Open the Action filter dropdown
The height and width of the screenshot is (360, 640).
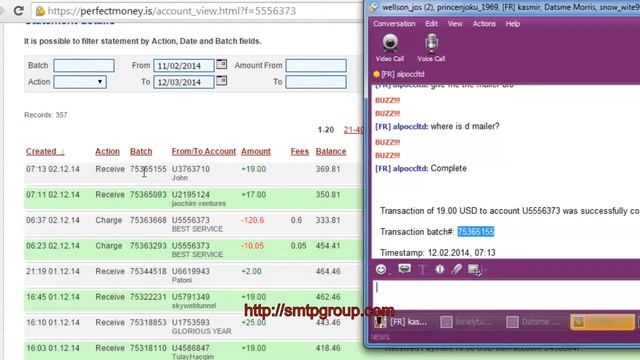click(x=80, y=82)
